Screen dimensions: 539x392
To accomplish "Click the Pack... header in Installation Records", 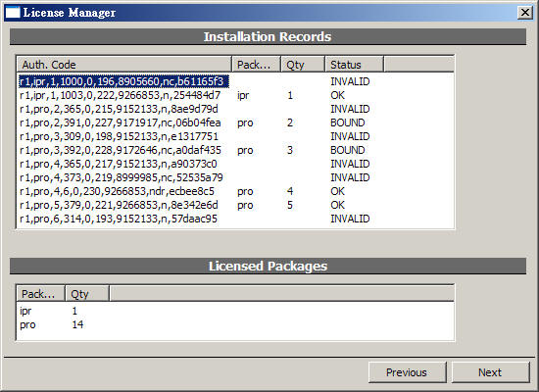I will point(257,65).
